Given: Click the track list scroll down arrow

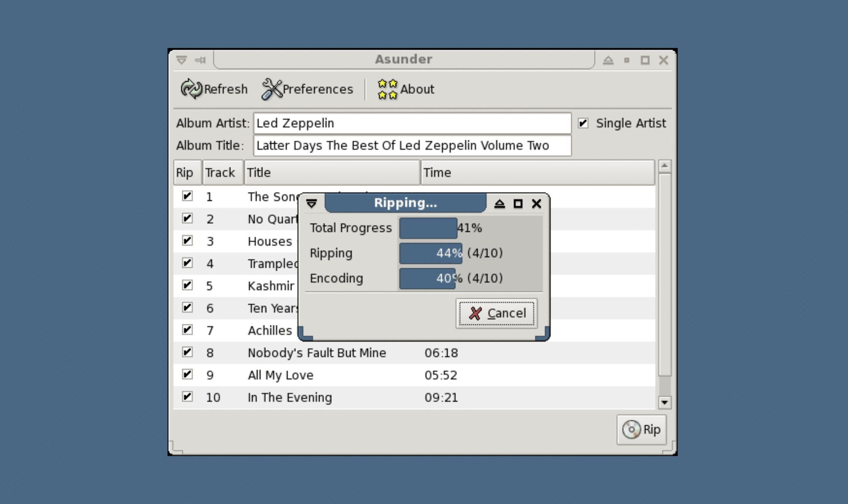Looking at the screenshot, I should pyautogui.click(x=665, y=402).
